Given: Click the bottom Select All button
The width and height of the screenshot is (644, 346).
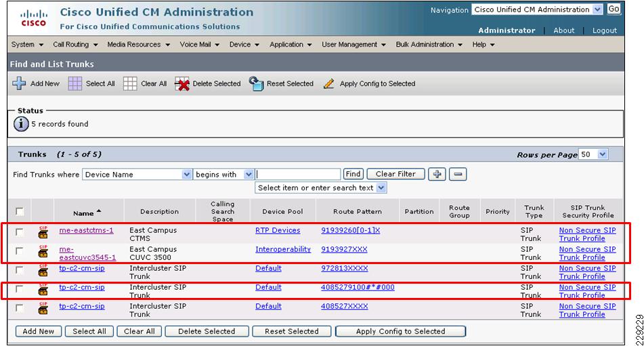Looking at the screenshot, I should (x=89, y=331).
